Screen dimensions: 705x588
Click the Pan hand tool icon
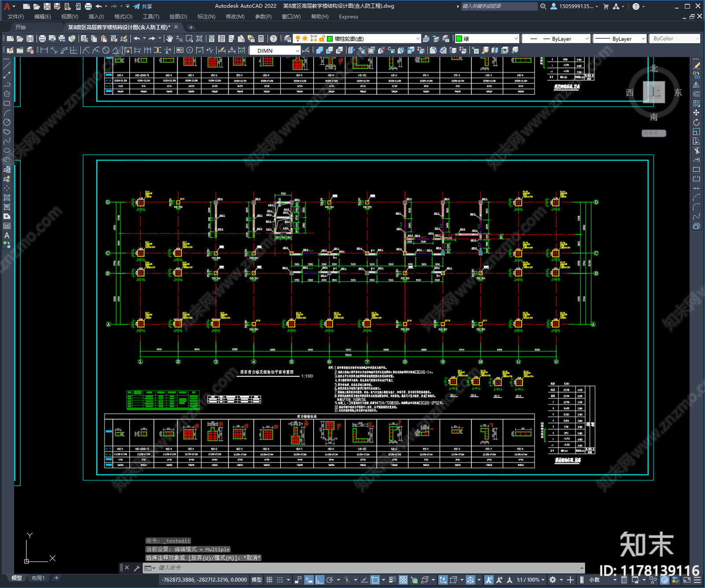170,39
